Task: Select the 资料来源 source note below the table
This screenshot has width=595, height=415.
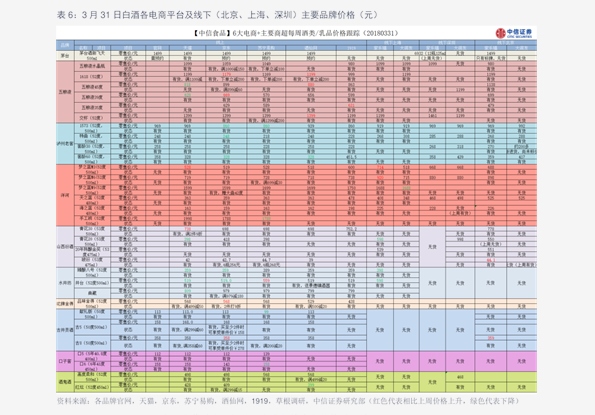Action: 288,401
